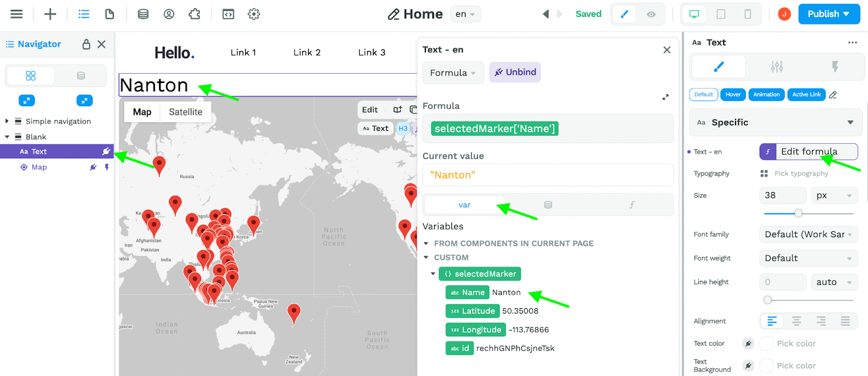
Task: Open the px size unit dropdown
Action: pos(834,195)
